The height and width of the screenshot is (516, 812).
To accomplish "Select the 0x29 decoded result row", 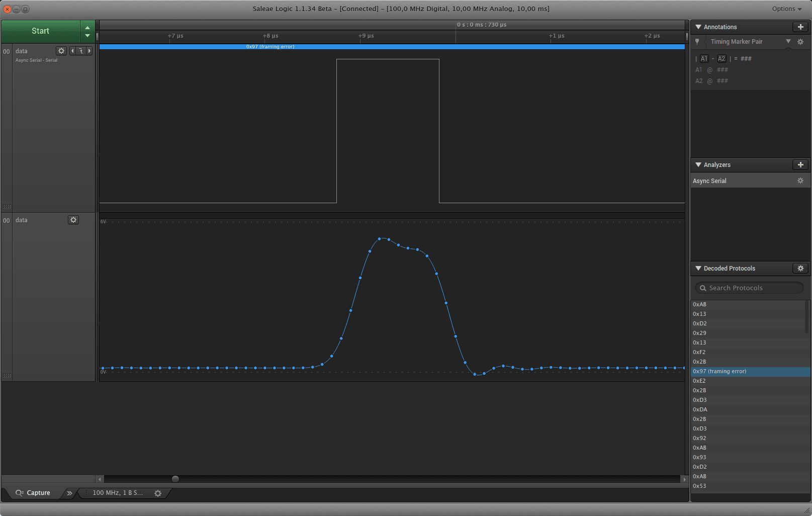I will (748, 333).
